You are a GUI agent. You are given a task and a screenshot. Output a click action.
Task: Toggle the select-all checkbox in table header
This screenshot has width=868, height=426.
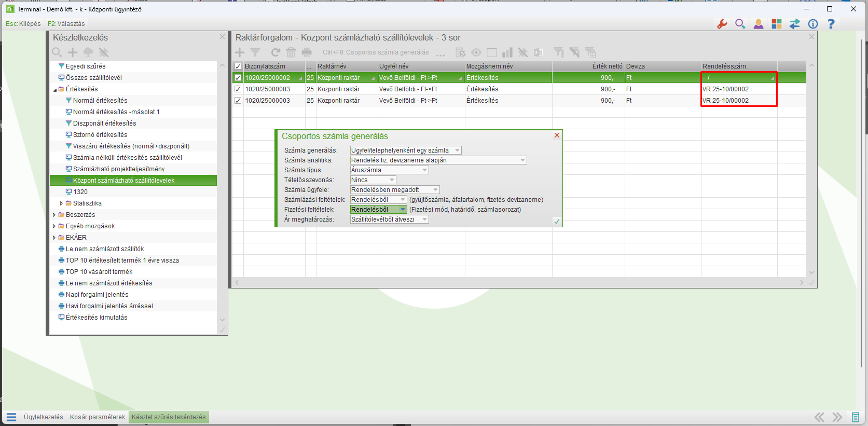238,66
